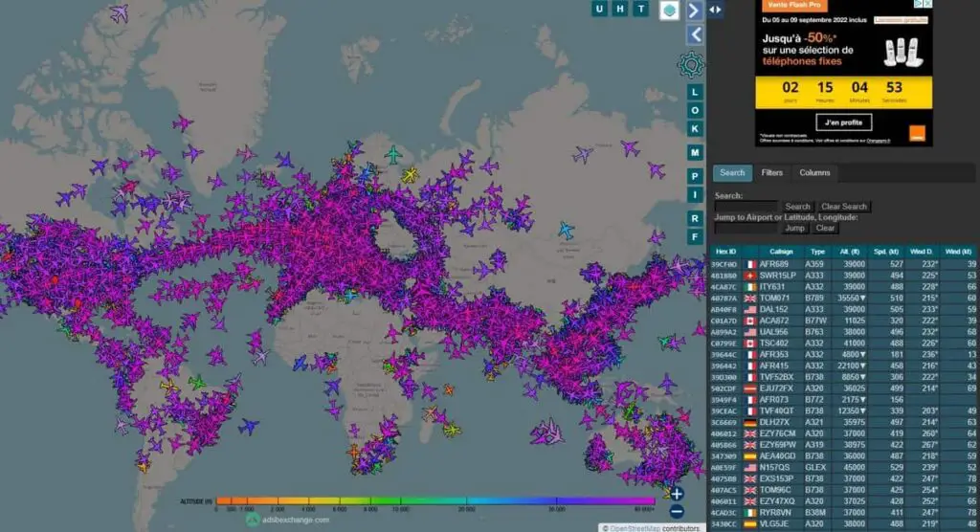Toggle the H map button

pyautogui.click(x=620, y=8)
